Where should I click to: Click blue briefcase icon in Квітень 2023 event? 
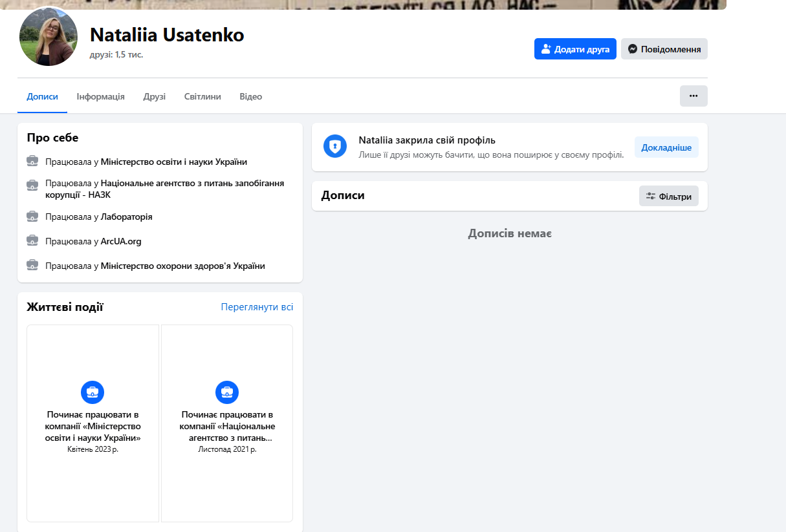click(93, 392)
